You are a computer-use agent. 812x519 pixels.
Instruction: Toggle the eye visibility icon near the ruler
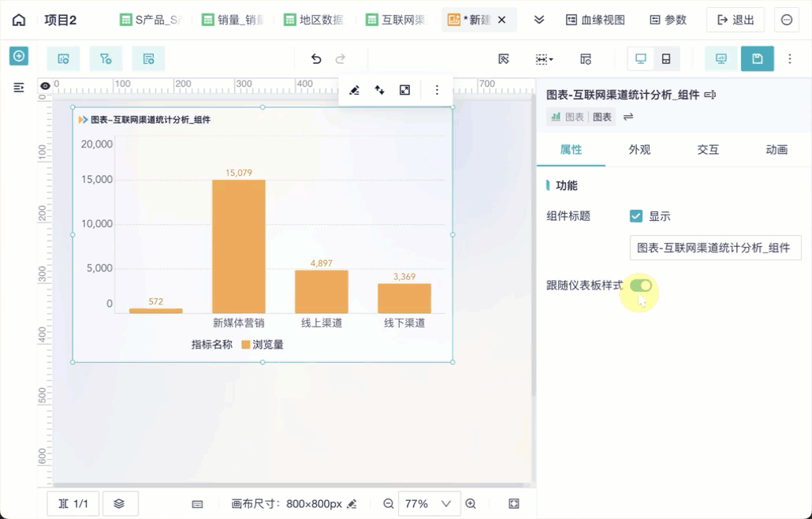(x=45, y=87)
